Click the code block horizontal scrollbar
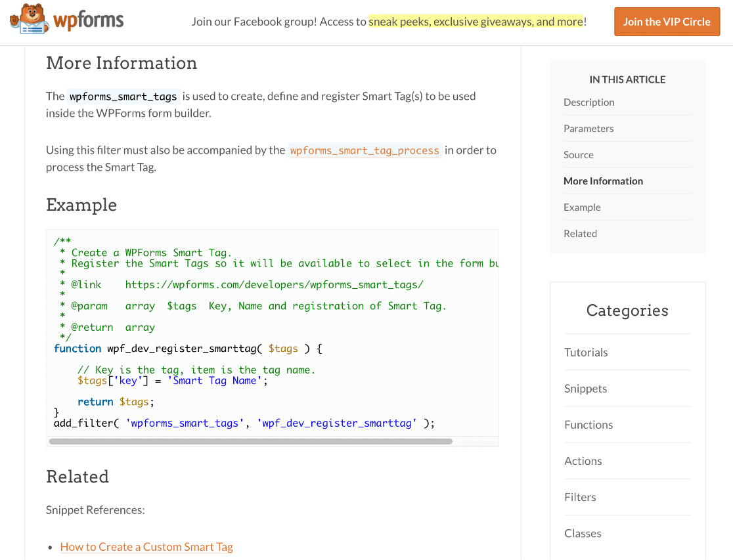The image size is (733, 560). (250, 441)
